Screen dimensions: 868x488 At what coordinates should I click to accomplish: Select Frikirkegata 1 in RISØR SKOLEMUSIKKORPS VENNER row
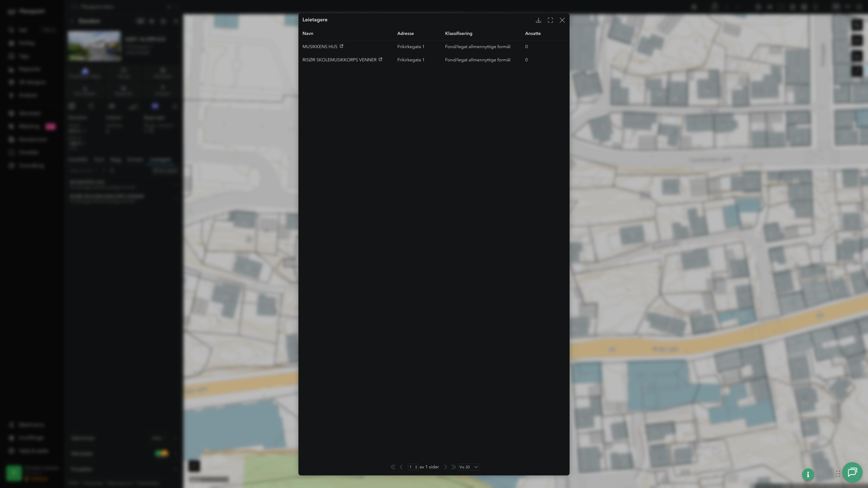[411, 60]
